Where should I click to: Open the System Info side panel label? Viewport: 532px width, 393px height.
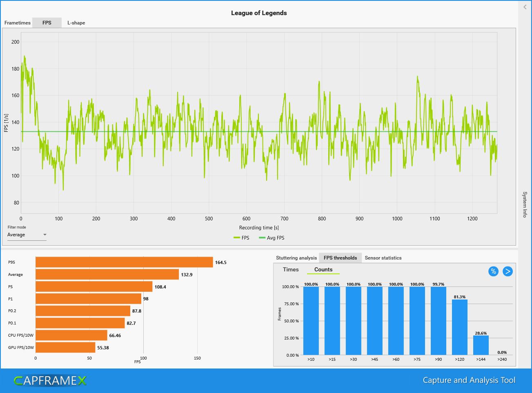pyautogui.click(x=525, y=204)
